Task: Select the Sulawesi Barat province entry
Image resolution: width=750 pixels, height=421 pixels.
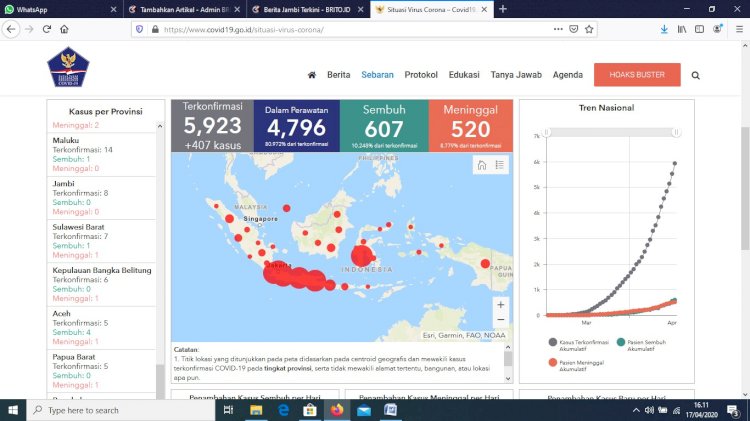Action: click(102, 241)
